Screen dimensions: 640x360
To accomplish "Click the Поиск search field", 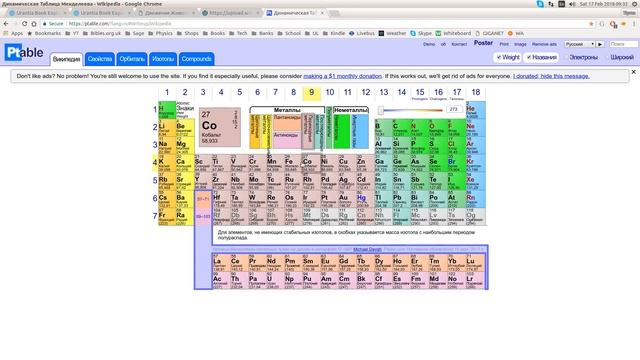I will (x=623, y=44).
